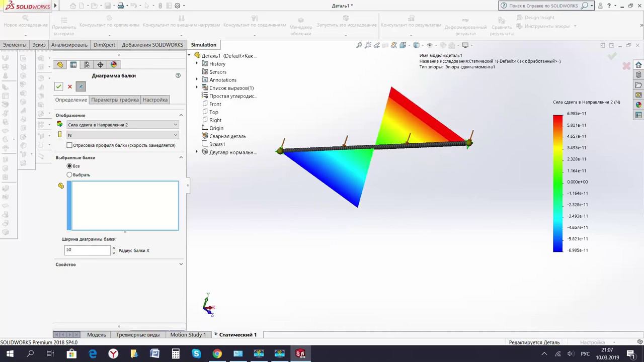Open the ConfigurationManager tab icon

pos(87,64)
